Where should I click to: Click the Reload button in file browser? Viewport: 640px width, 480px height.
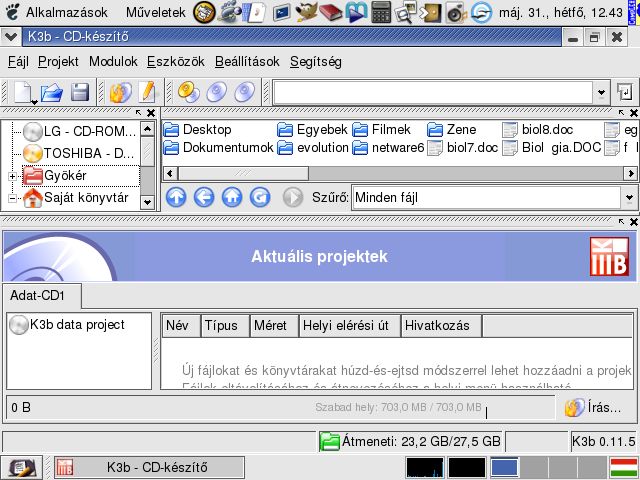(260, 197)
